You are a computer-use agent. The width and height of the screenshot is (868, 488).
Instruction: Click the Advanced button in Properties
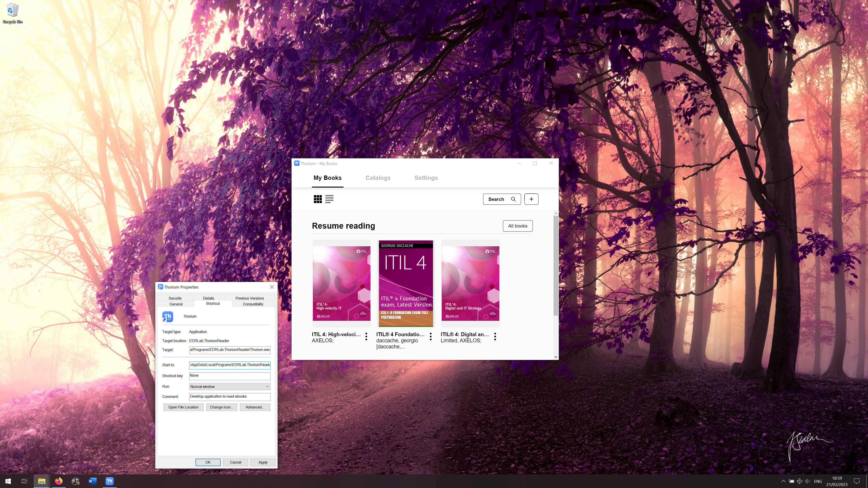pyautogui.click(x=255, y=407)
